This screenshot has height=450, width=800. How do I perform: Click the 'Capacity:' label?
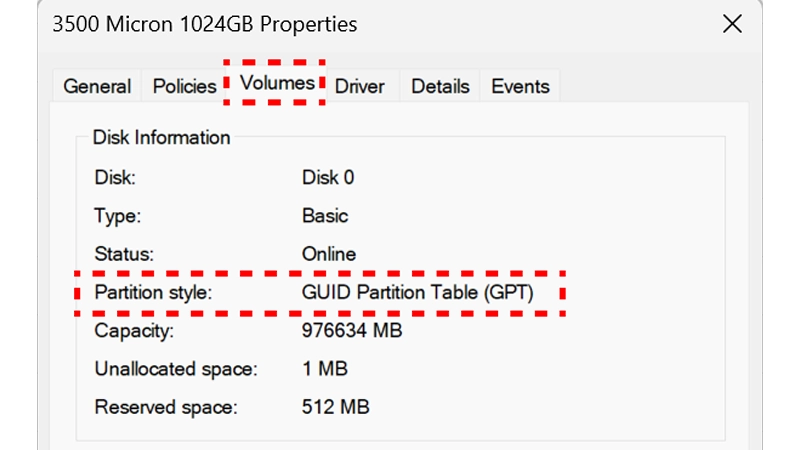tap(134, 330)
